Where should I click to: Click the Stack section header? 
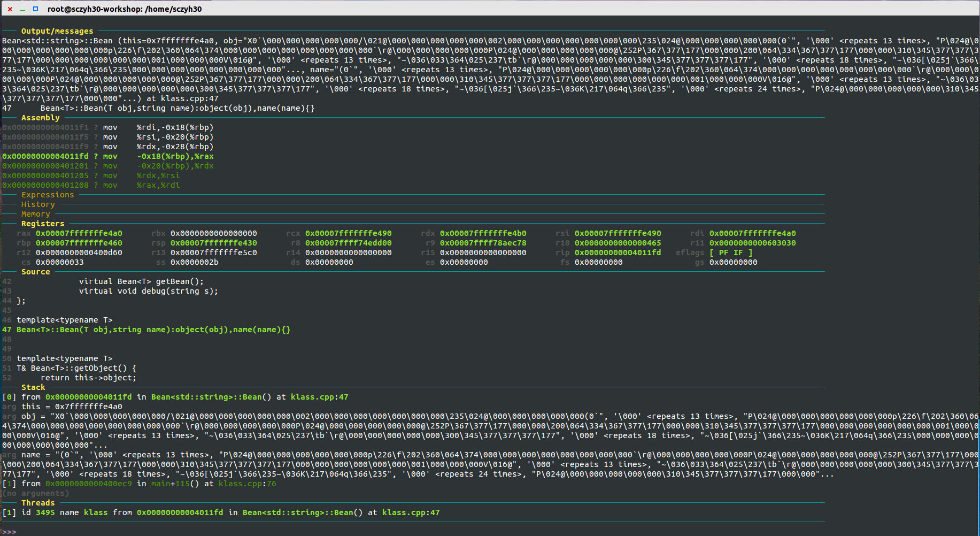coord(33,387)
